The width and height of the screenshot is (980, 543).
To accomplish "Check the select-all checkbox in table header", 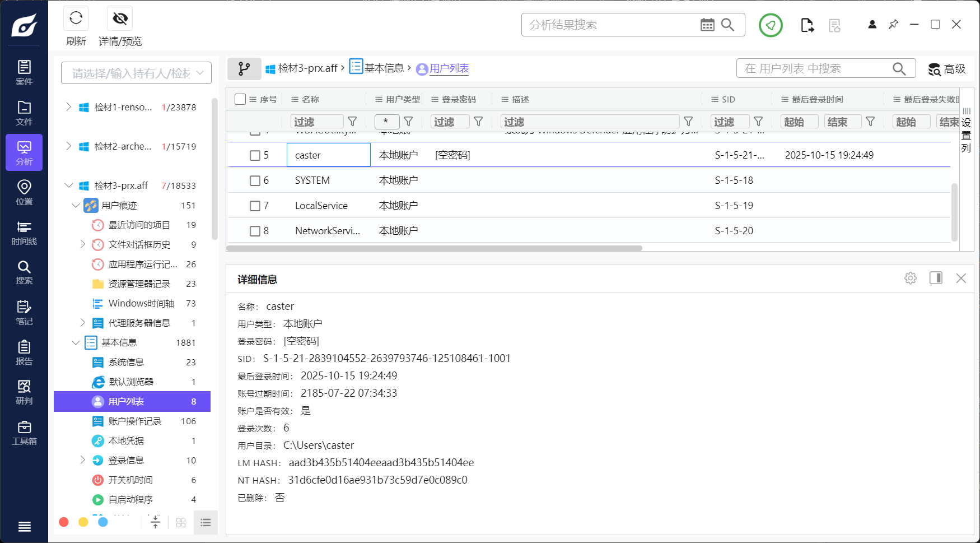I will pyautogui.click(x=240, y=99).
